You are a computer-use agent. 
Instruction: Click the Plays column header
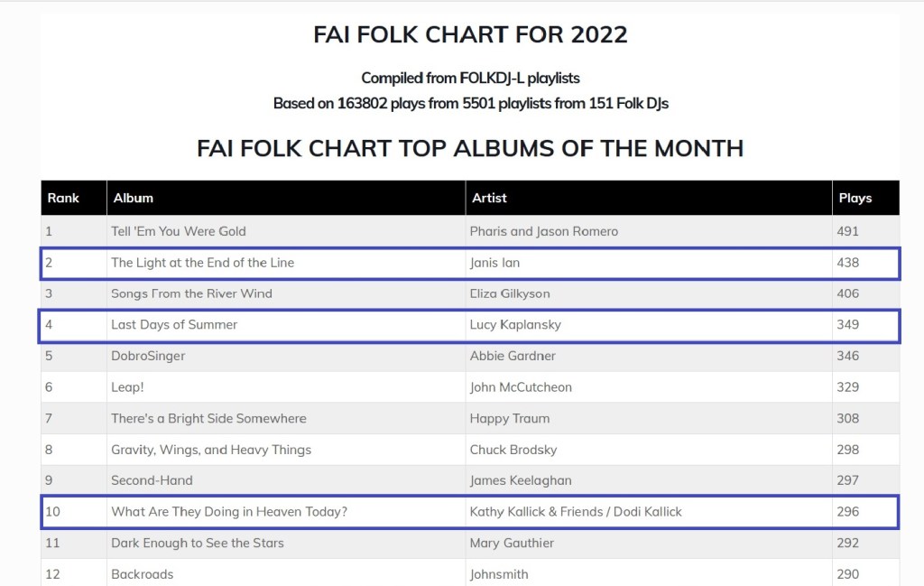point(855,198)
